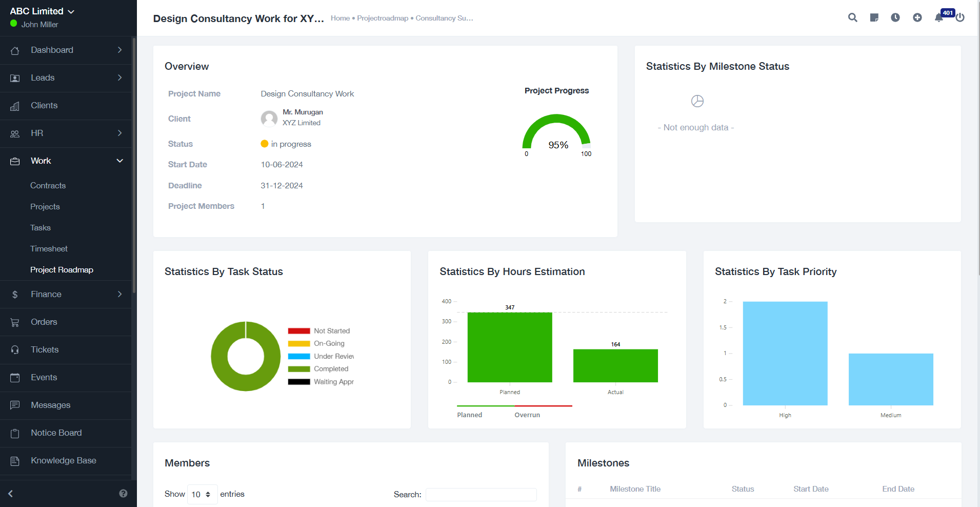Image resolution: width=980 pixels, height=507 pixels.
Task: Click the clock timer icon in header
Action: [895, 17]
